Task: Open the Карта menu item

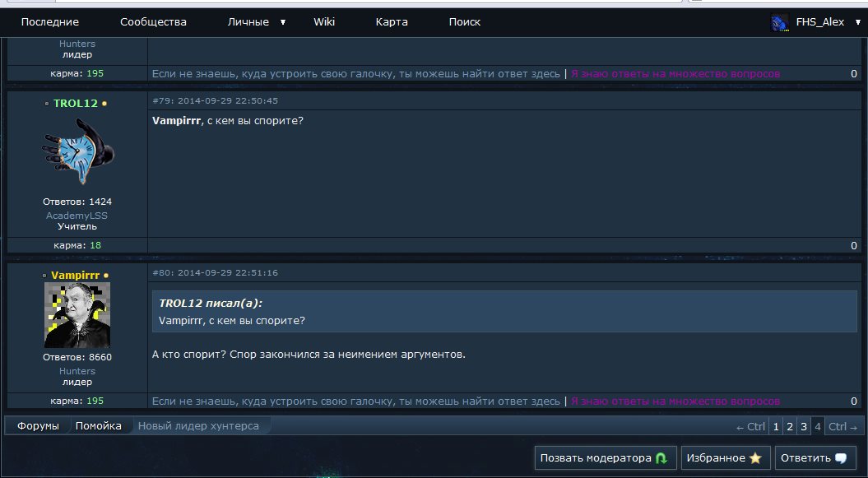Action: click(x=392, y=22)
